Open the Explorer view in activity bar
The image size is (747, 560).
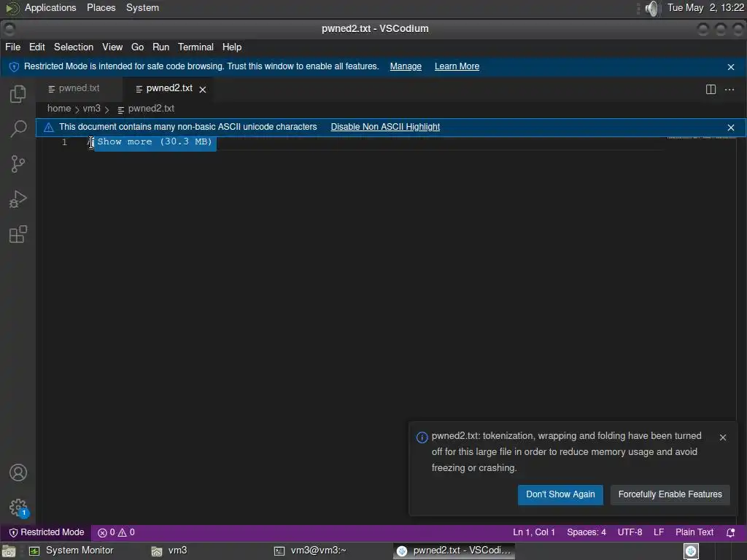18,94
